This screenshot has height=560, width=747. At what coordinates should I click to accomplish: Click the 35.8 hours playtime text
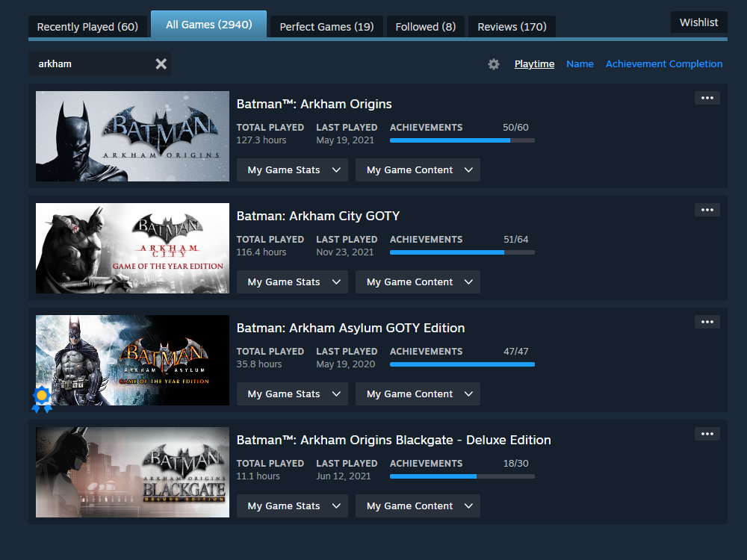click(x=259, y=364)
